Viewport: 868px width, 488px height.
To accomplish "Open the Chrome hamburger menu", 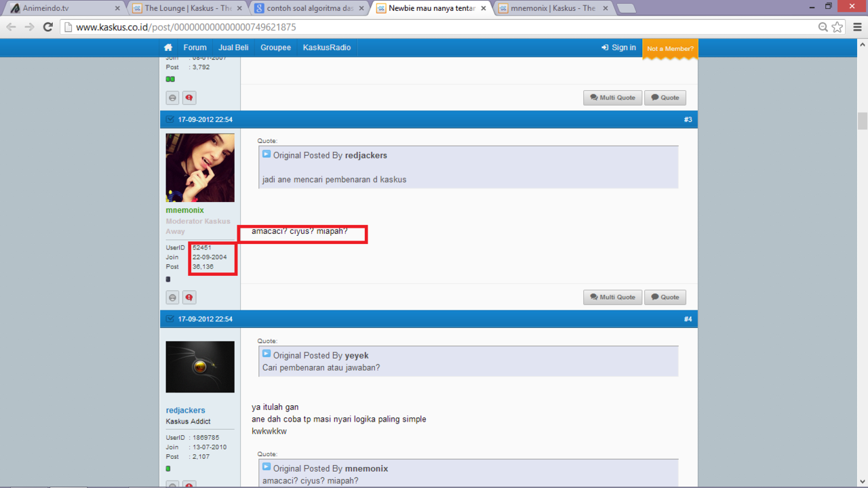I will click(857, 27).
